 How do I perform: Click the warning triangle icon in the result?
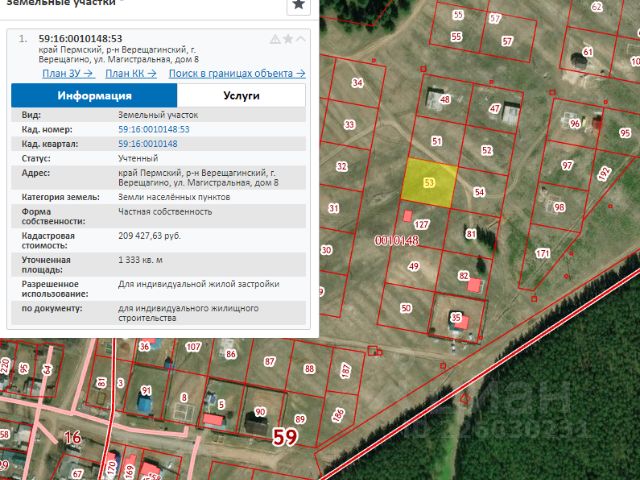coord(275,39)
